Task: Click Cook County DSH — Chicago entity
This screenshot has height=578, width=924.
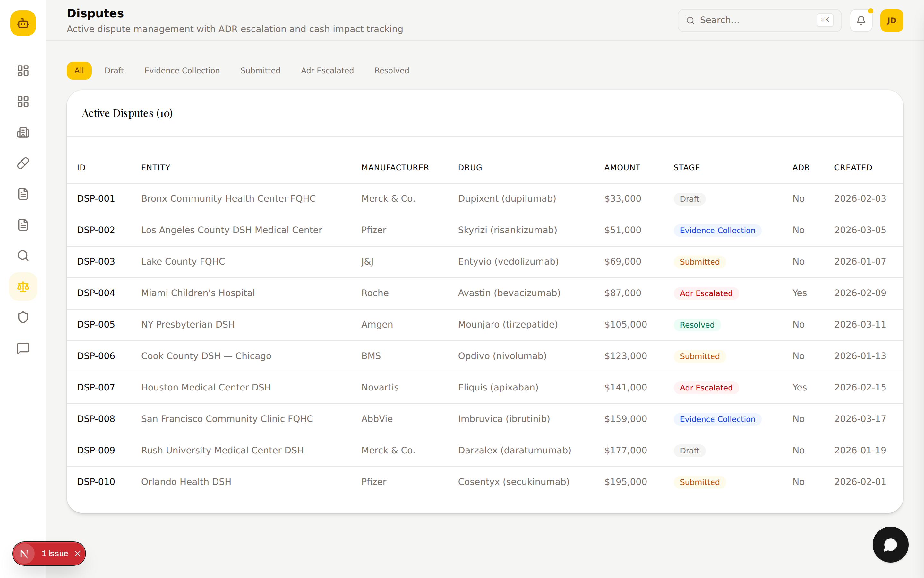Action: click(x=206, y=356)
